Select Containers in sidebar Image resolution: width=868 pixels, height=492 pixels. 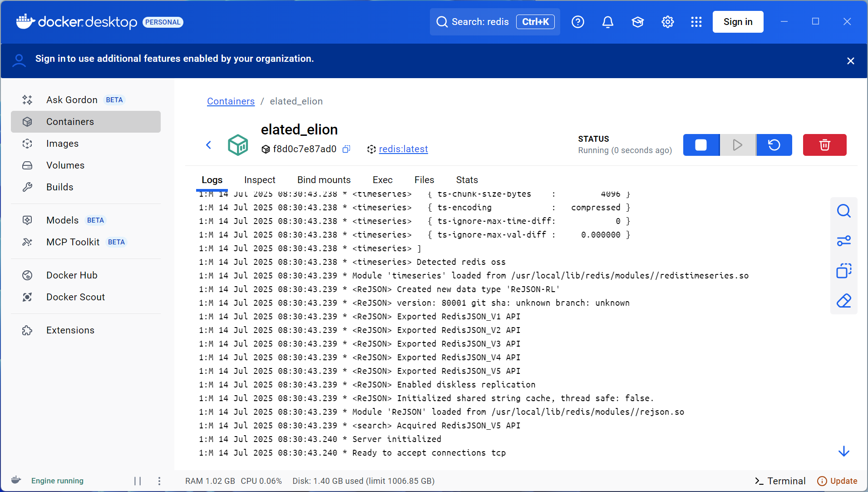click(86, 122)
